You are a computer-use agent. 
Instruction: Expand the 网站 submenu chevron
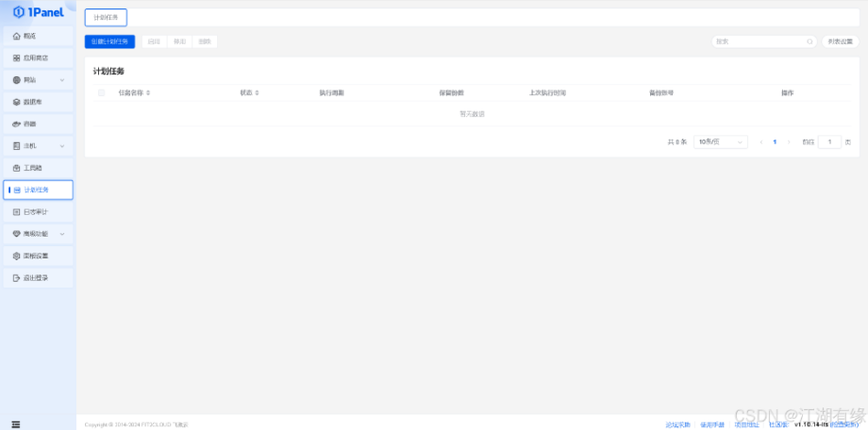click(x=62, y=80)
